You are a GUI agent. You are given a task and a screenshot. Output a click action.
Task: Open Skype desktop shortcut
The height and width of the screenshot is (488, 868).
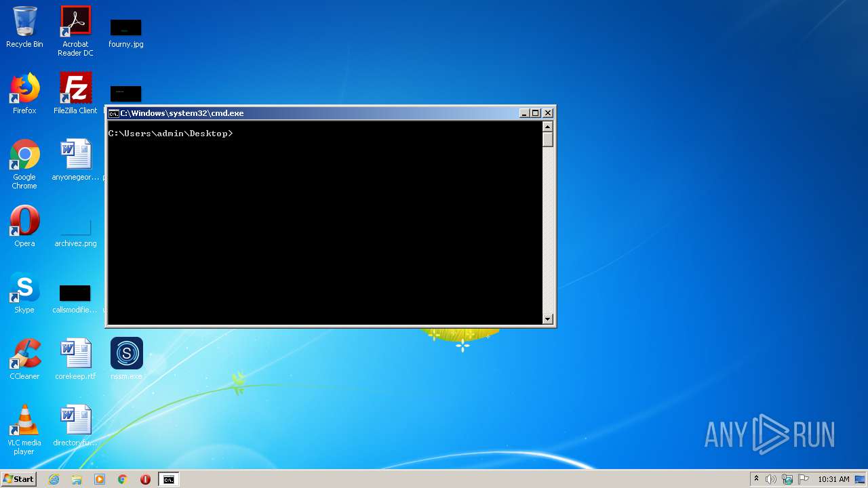(x=24, y=293)
